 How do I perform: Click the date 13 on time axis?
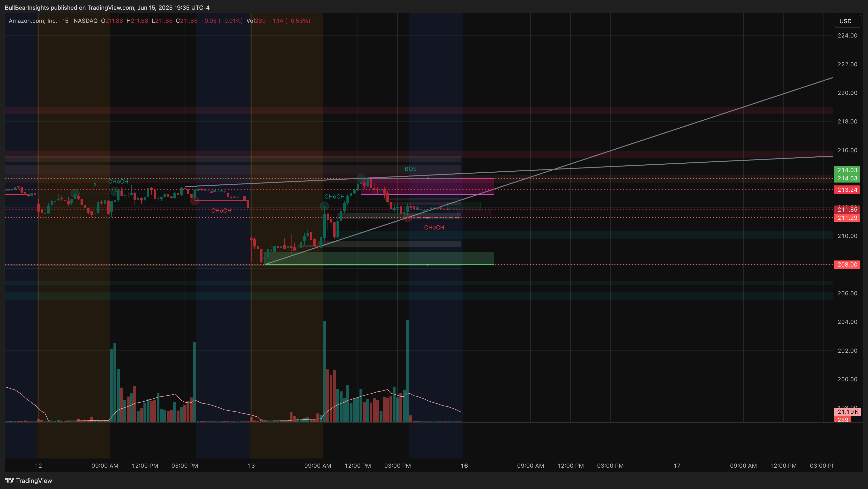tap(251, 466)
